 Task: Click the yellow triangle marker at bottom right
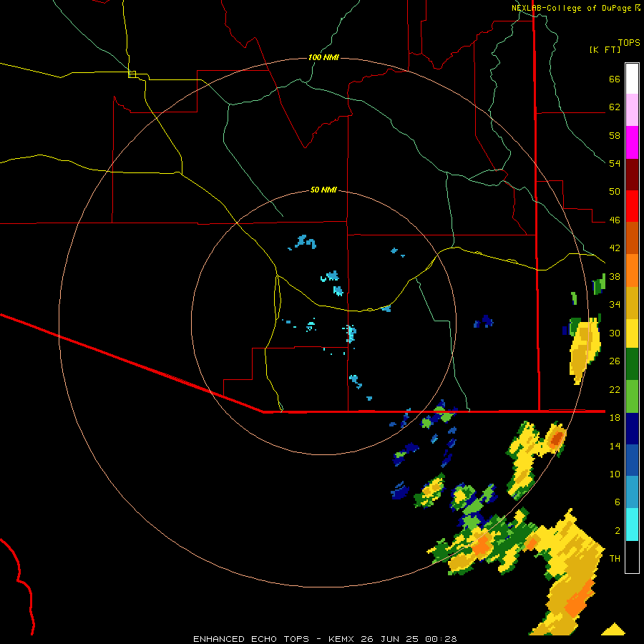pos(613,629)
